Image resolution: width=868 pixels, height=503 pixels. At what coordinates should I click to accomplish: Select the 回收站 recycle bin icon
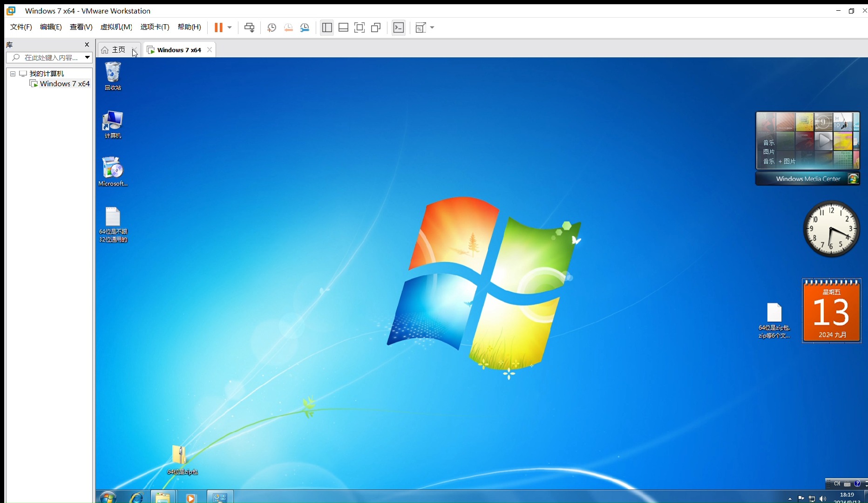[113, 76]
